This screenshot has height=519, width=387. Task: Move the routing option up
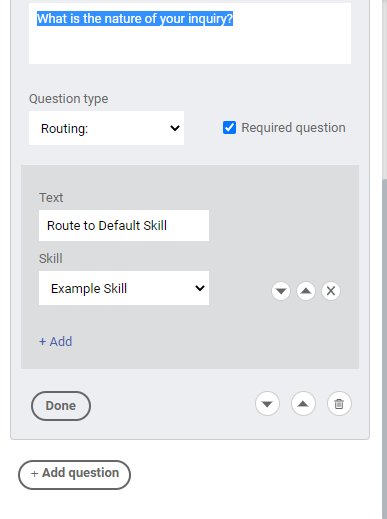coord(306,291)
